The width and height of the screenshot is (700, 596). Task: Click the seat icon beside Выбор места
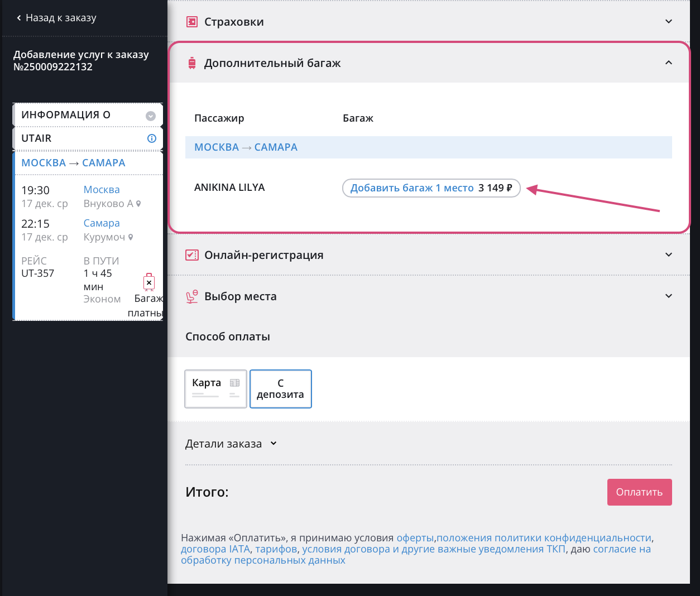coord(191,296)
